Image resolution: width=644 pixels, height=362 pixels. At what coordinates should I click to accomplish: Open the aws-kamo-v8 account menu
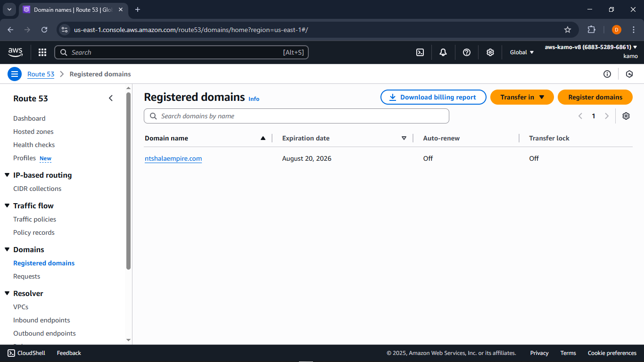click(x=591, y=47)
